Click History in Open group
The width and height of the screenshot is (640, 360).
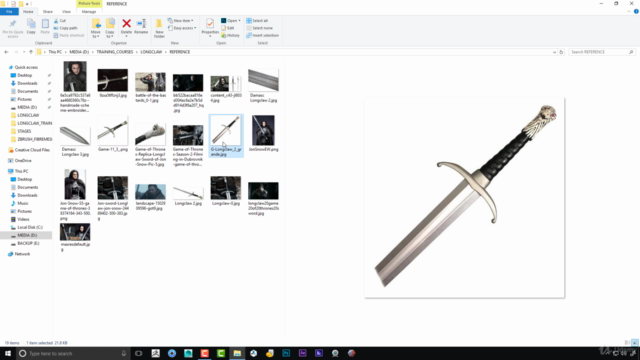tap(230, 36)
